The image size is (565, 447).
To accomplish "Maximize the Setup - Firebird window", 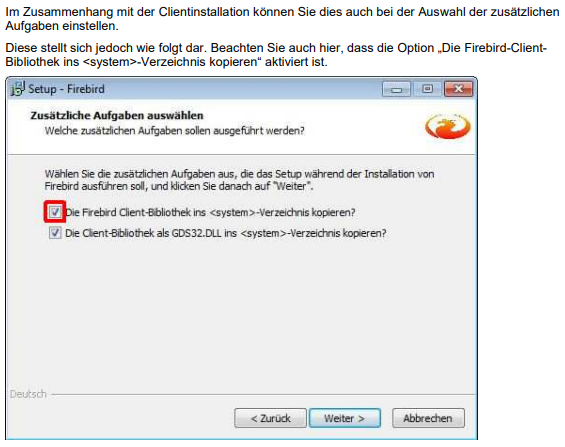I will (427, 89).
